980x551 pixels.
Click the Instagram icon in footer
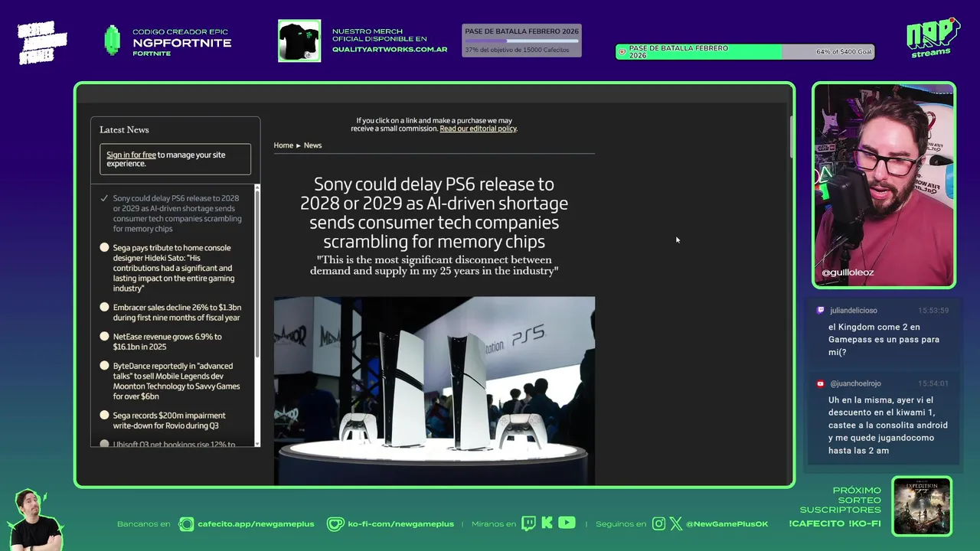pyautogui.click(x=659, y=524)
